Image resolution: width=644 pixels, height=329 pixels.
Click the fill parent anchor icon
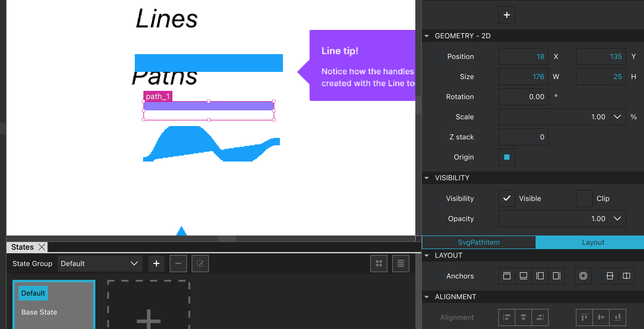tap(583, 276)
